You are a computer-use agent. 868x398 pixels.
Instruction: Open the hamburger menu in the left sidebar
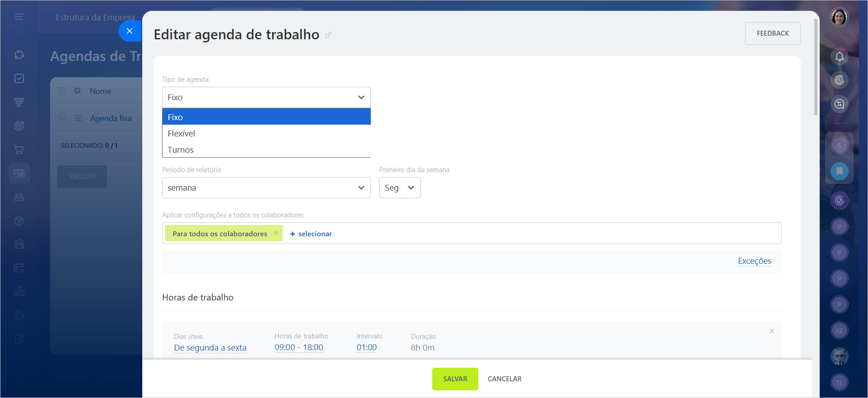coord(19,17)
